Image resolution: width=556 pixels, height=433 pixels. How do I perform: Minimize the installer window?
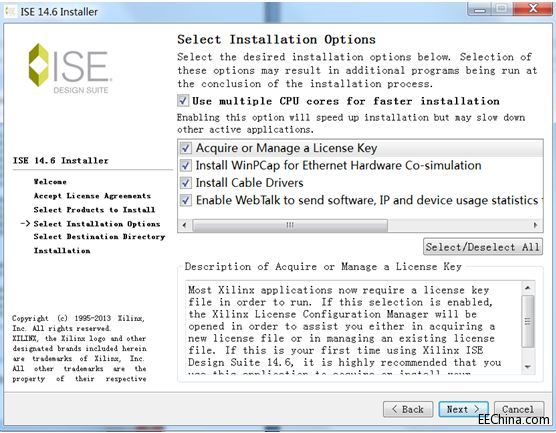[479, 9]
